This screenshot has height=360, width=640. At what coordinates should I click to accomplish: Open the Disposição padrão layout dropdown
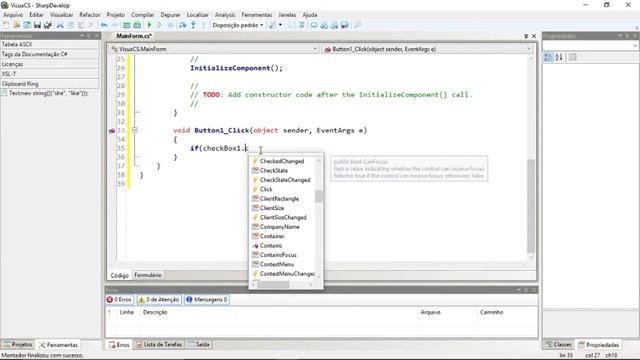tap(262, 25)
